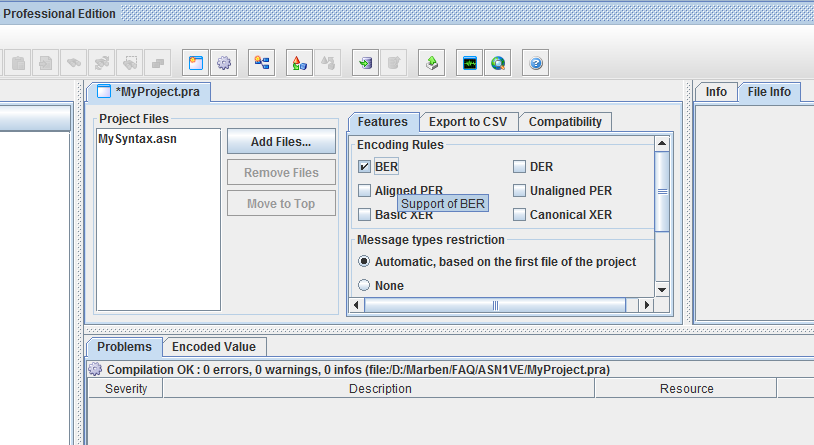Viewport: 814px width, 445px height.
Task: Click the tree structure diagram toolbar icon
Action: (262, 63)
